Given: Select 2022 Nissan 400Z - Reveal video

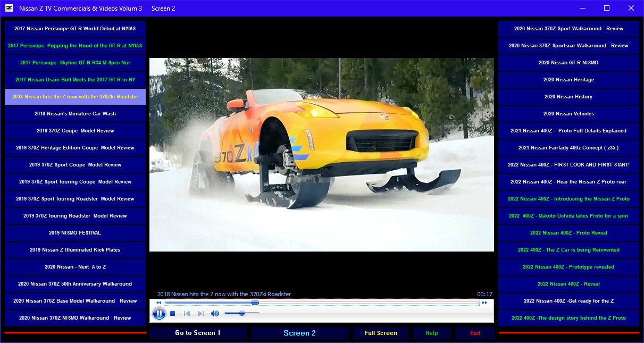Looking at the screenshot, I should 568,284.
